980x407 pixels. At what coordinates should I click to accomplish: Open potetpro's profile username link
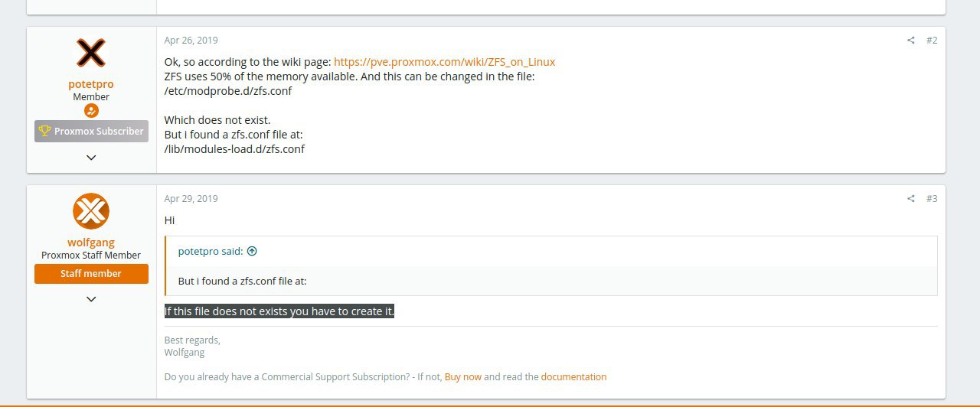click(91, 84)
